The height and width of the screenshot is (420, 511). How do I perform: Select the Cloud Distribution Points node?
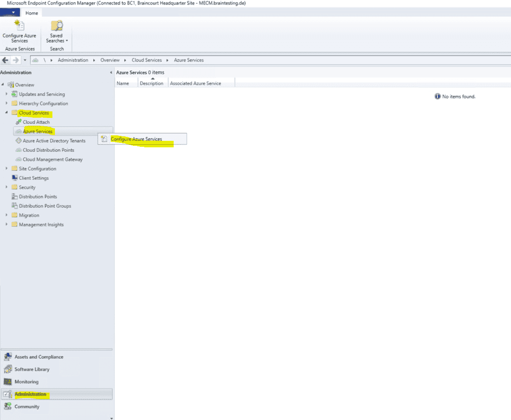(x=50, y=150)
